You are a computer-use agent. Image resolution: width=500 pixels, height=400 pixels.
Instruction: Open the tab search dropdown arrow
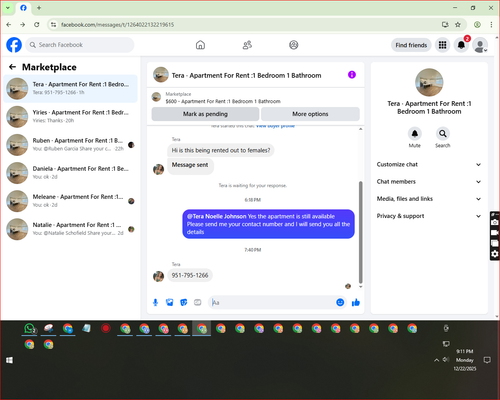[x=8, y=8]
